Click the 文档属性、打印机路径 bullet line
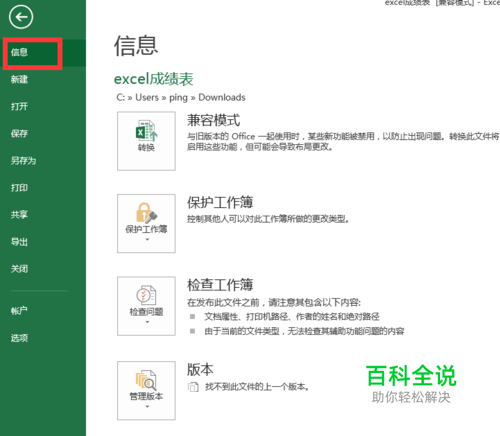Viewport: 500px width, 436px height. tap(292, 316)
